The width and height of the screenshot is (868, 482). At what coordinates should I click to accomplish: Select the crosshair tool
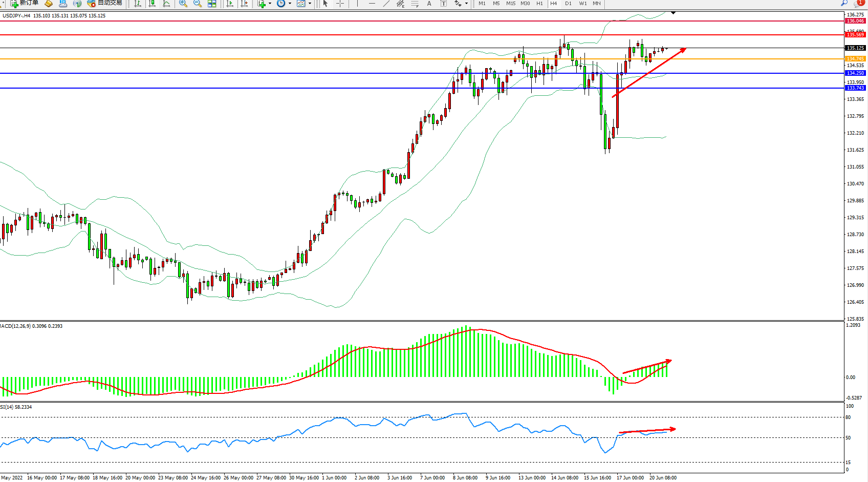pos(340,4)
